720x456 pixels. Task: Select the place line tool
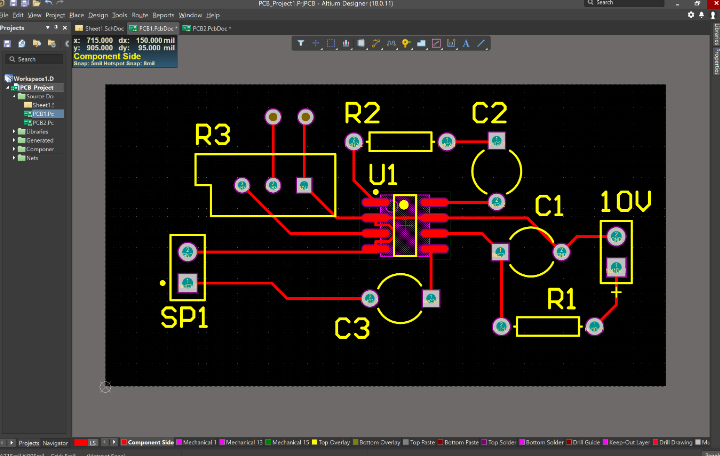point(482,43)
